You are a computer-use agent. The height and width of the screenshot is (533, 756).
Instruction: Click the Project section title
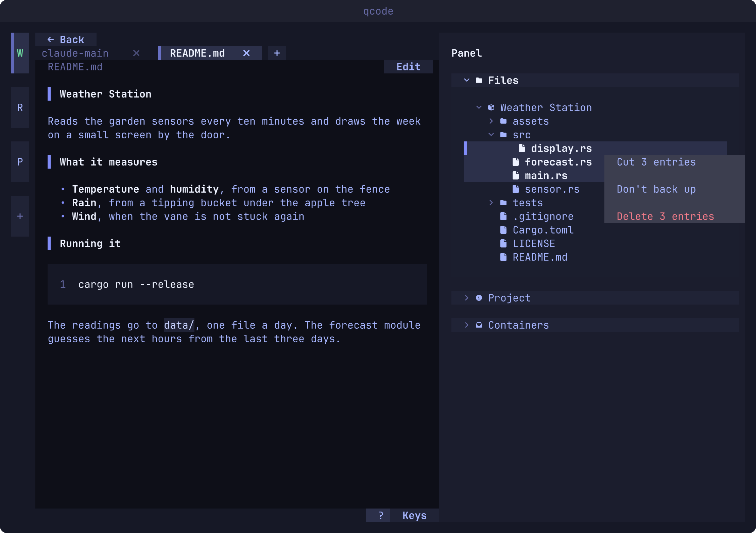(510, 298)
